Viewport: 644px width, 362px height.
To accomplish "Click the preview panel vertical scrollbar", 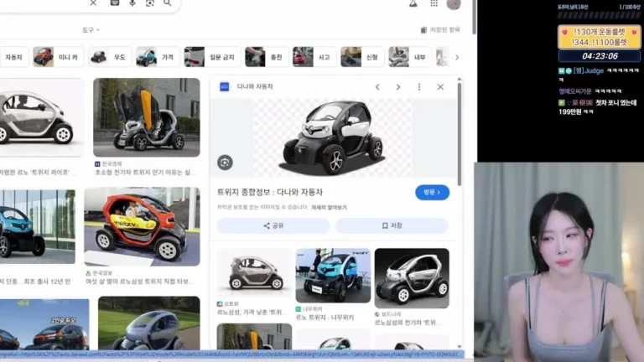I will point(460,134).
